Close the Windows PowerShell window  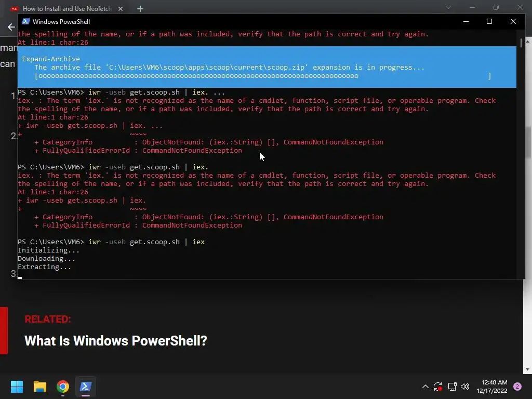click(513, 21)
